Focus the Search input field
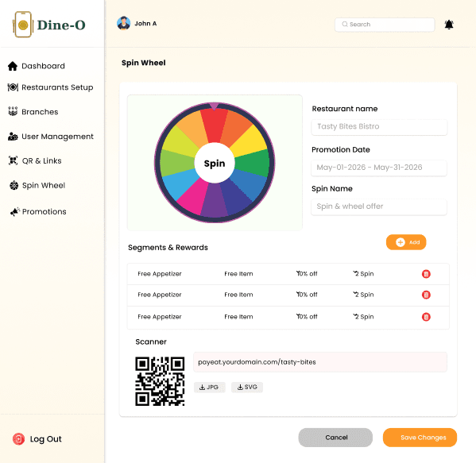The image size is (476, 463). pyautogui.click(x=385, y=25)
